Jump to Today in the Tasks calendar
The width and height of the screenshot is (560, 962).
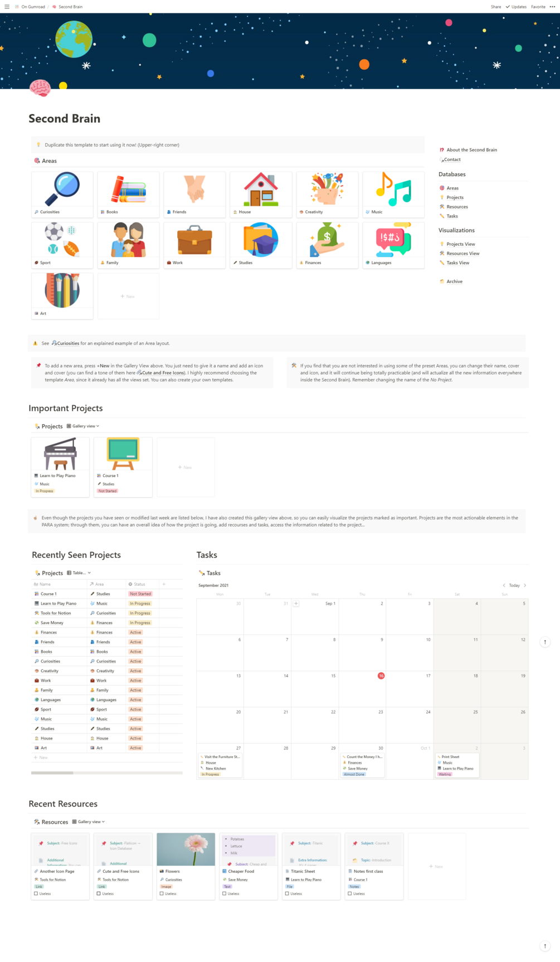pos(514,585)
